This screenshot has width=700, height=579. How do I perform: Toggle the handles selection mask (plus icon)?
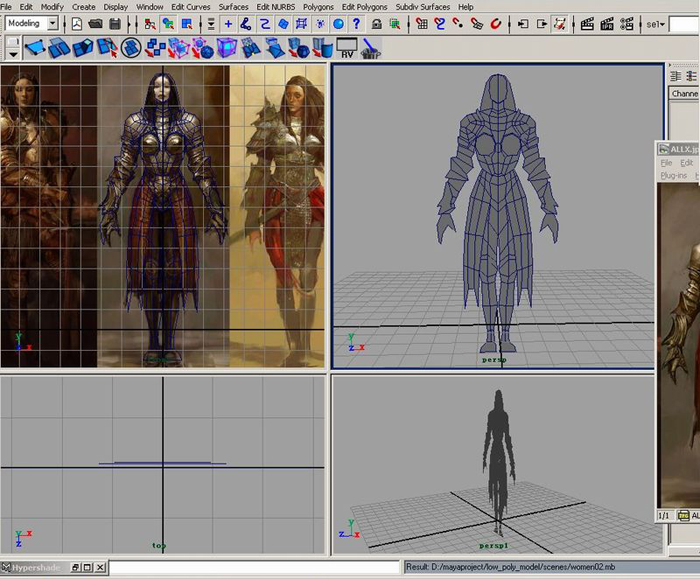click(228, 24)
